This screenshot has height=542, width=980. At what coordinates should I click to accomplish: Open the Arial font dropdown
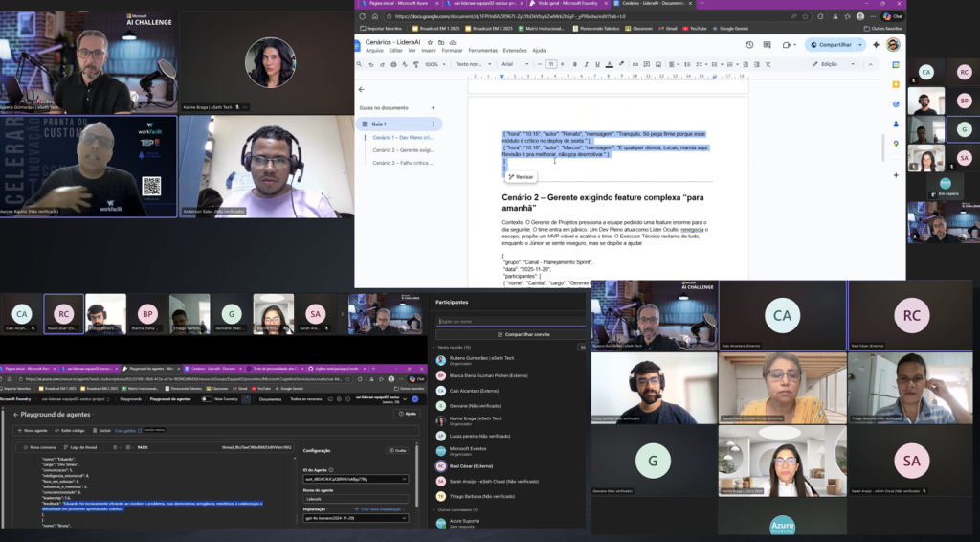pos(515,64)
